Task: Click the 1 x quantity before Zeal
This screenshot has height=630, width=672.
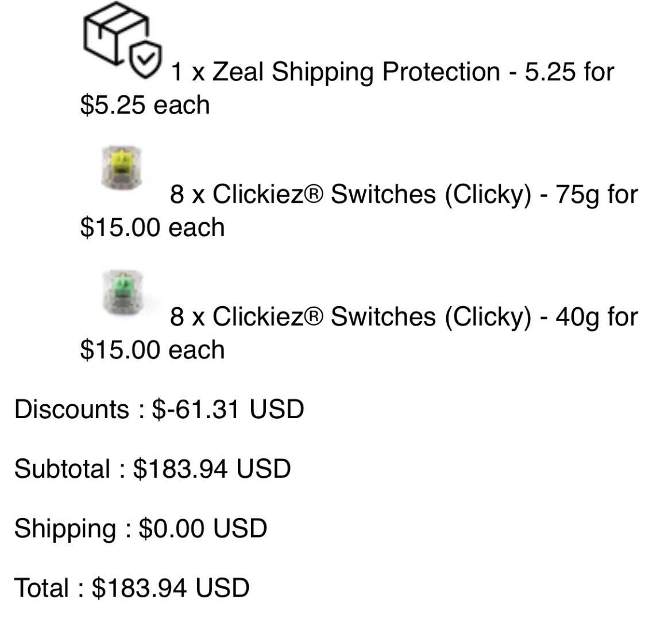Action: 188,72
